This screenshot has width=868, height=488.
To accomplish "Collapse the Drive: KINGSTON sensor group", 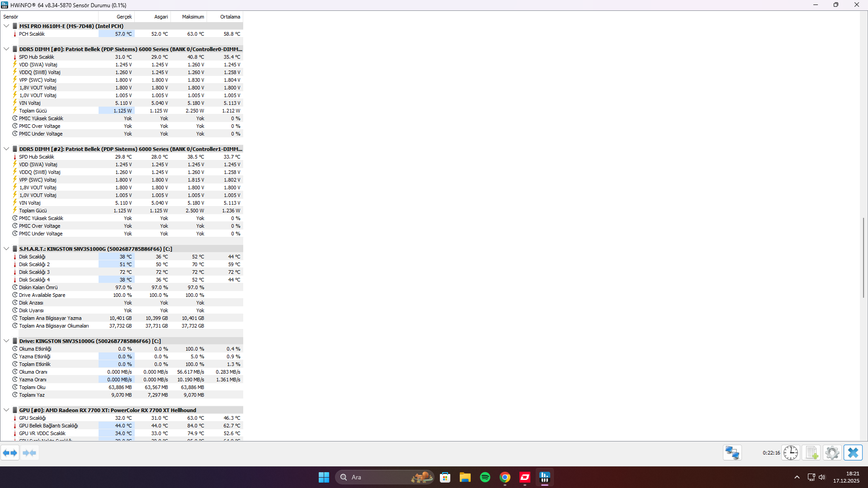I will click(6, 341).
